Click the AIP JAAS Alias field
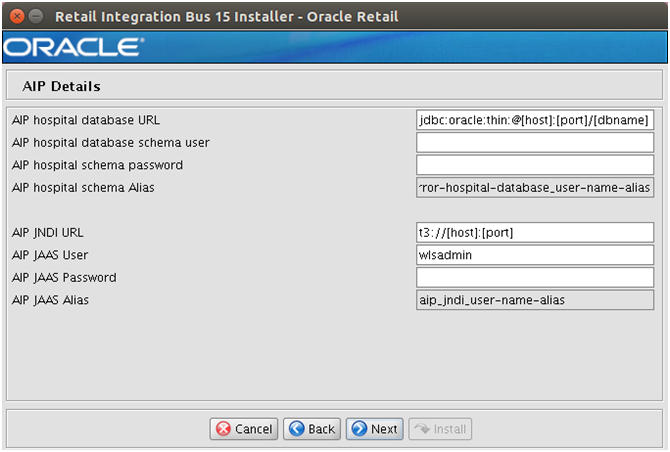The width and height of the screenshot is (670, 452). coord(535,300)
